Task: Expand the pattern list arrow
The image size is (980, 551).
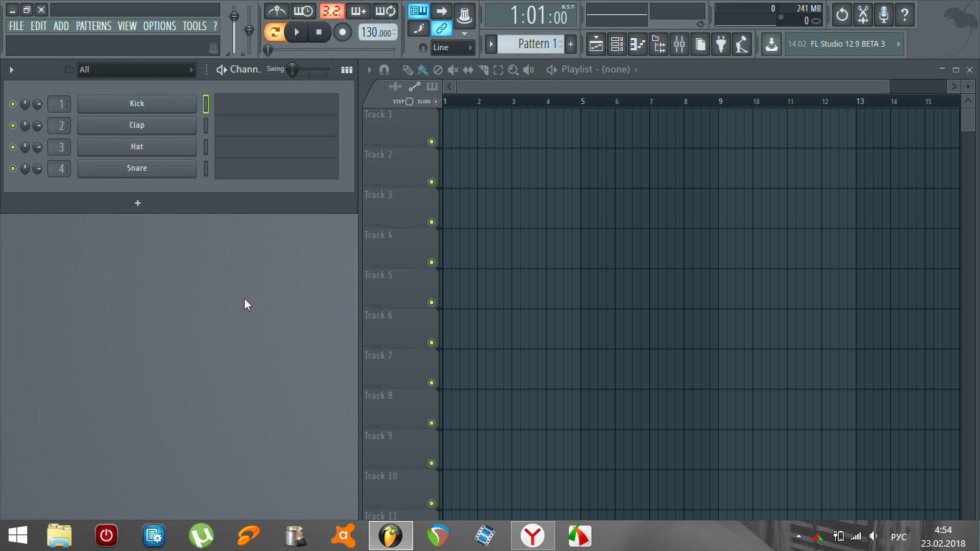Action: pos(491,44)
